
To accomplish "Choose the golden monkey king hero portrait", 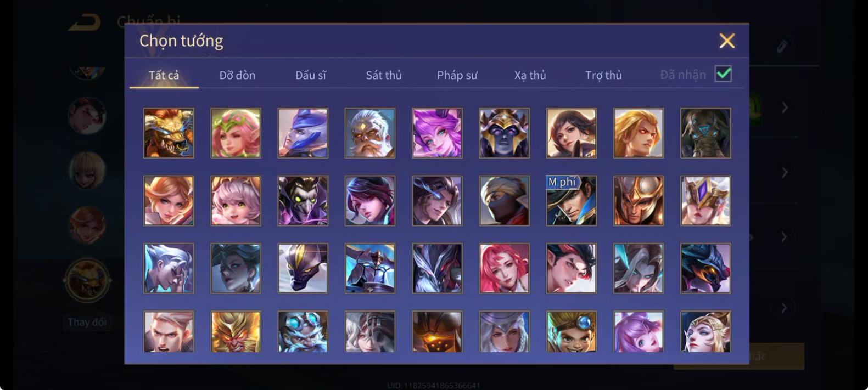I will tap(236, 332).
